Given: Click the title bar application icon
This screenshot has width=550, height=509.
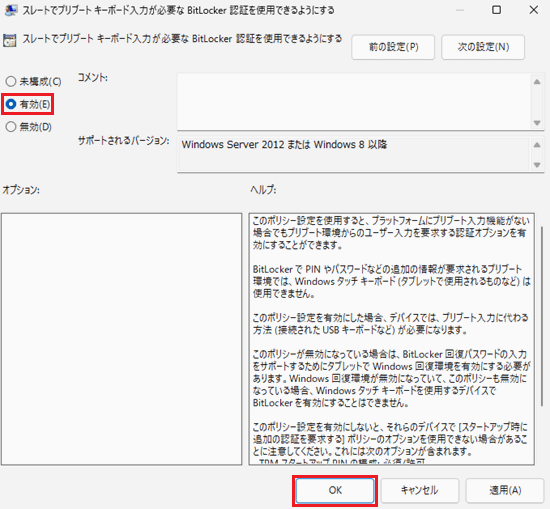Looking at the screenshot, I should tap(11, 10).
